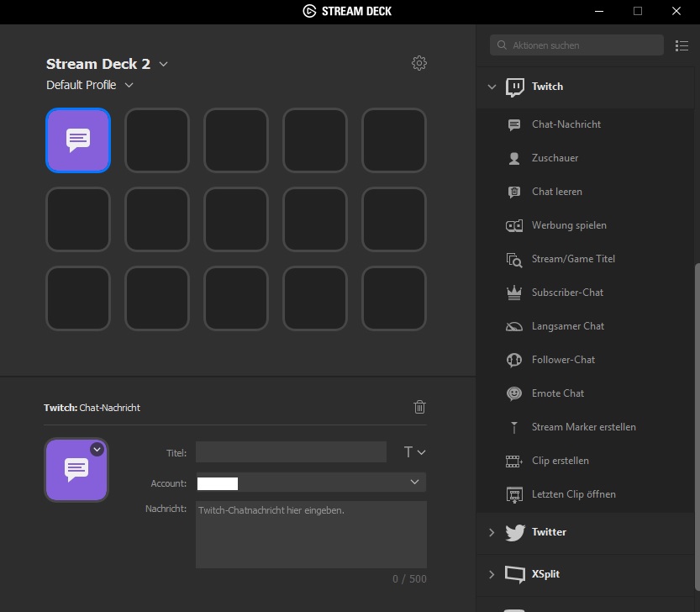The height and width of the screenshot is (612, 700).
Task: Click the Langsamer Chat icon
Action: coord(514,326)
